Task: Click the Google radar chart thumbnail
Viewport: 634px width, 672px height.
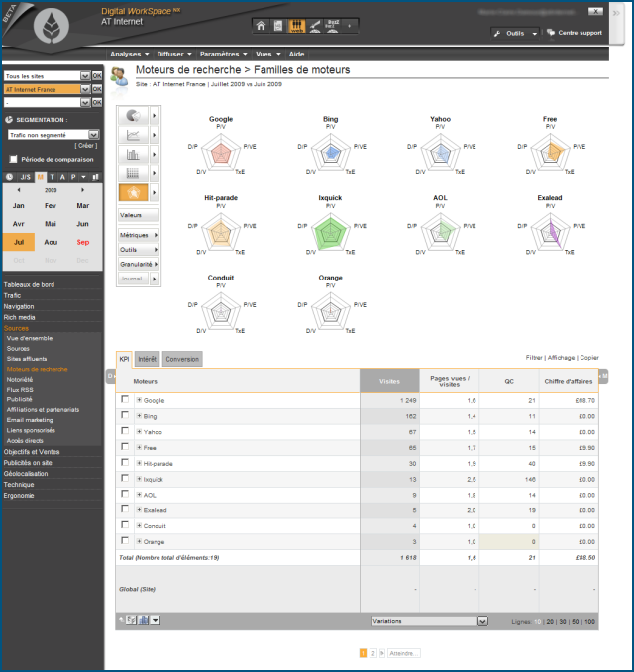Action: 221,153
